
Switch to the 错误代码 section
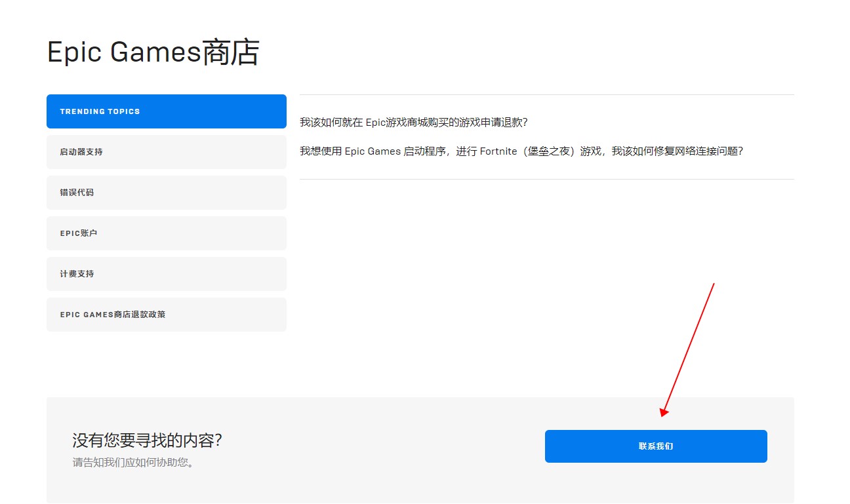(x=166, y=193)
